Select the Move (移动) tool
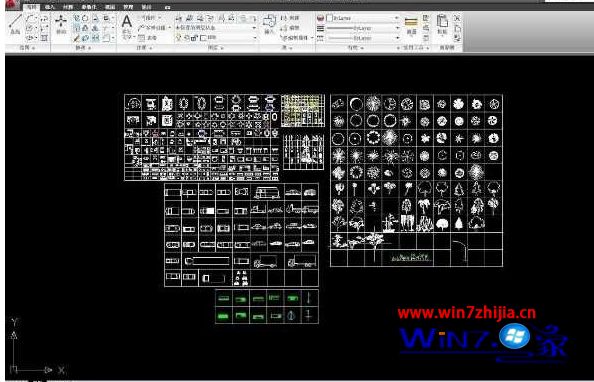Image resolution: width=594 pixels, height=382 pixels. (x=61, y=24)
